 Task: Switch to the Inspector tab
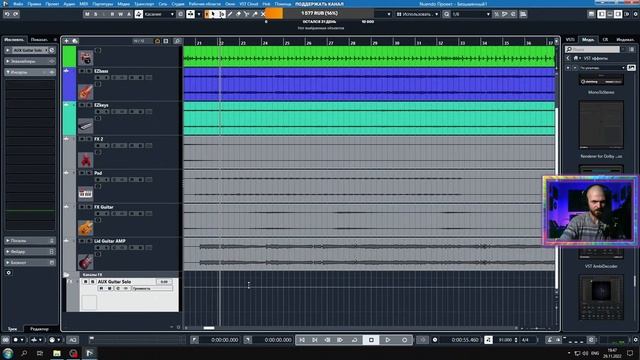pyautogui.click(x=14, y=40)
